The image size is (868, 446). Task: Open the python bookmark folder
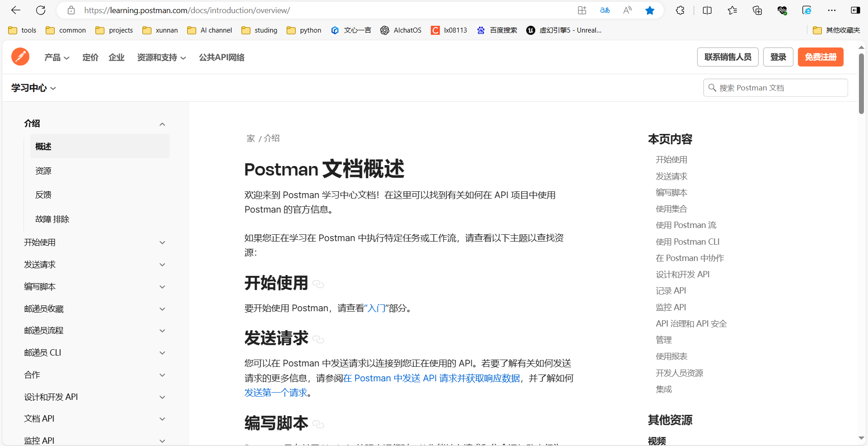304,30
